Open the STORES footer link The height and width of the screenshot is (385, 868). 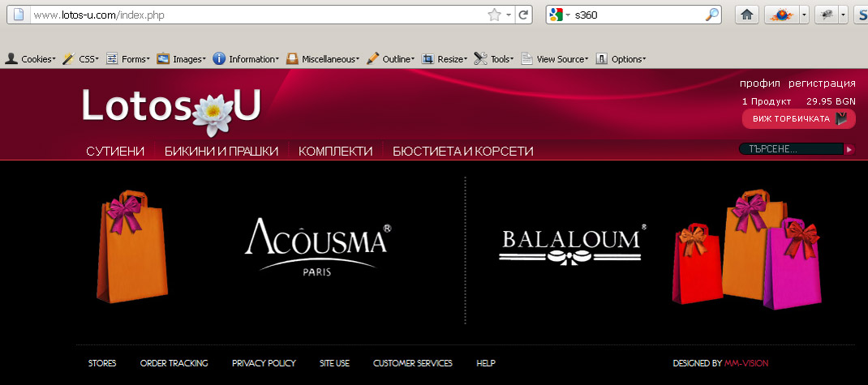(x=102, y=363)
